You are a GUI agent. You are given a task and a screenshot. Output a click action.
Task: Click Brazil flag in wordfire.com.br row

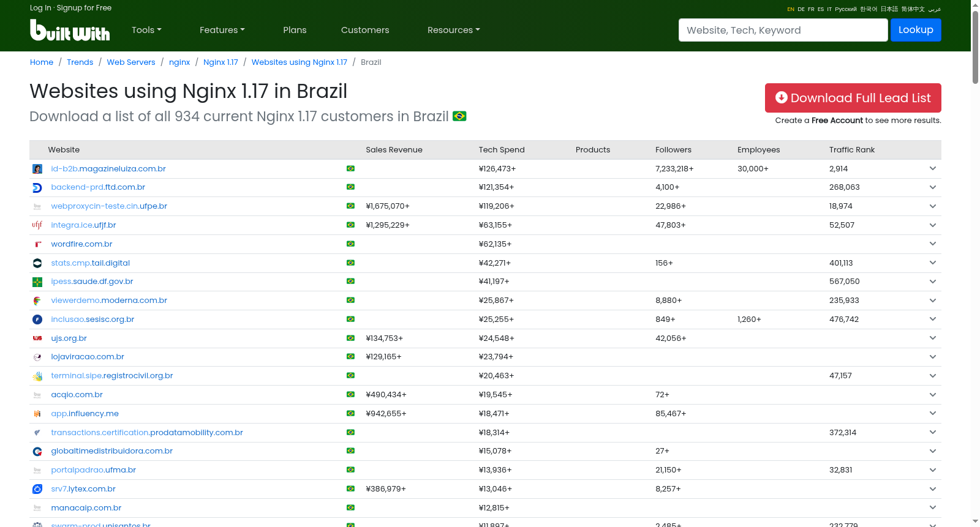coord(350,244)
